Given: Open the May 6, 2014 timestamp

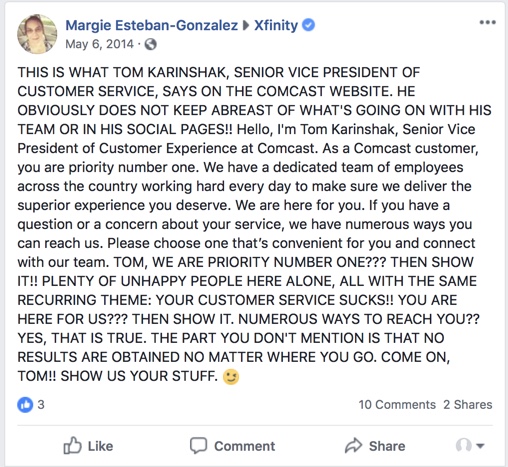Looking at the screenshot, I should (x=99, y=44).
